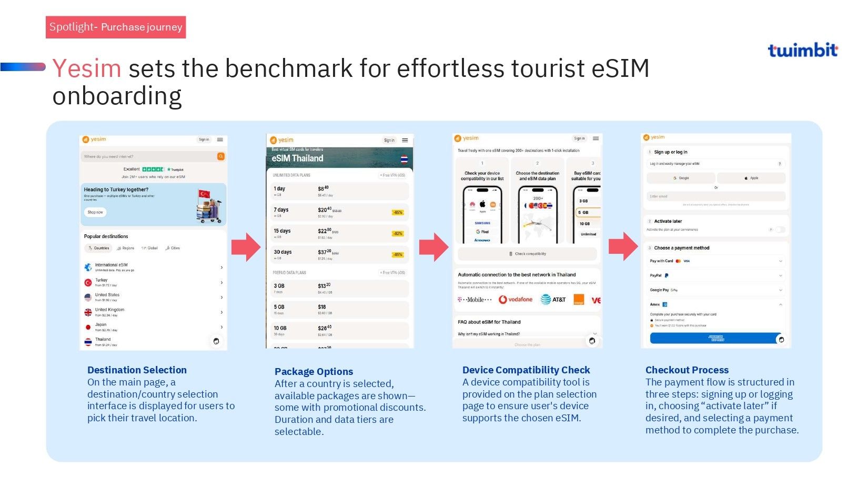Click the International eSIM globe icon

[x=88, y=268]
